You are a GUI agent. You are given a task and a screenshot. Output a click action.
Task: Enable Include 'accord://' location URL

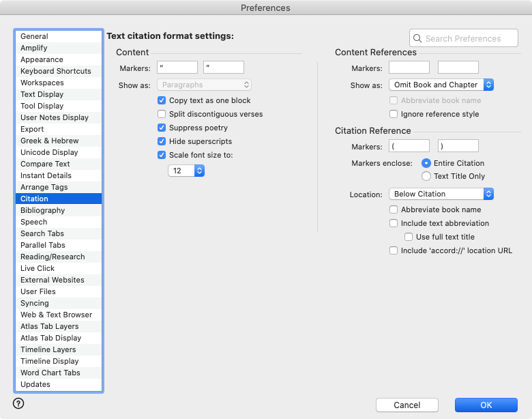394,250
